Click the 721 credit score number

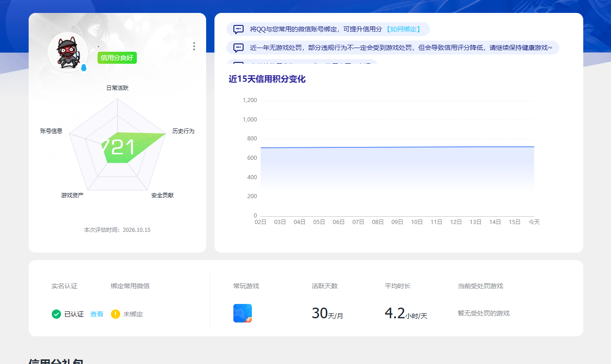pos(117,147)
